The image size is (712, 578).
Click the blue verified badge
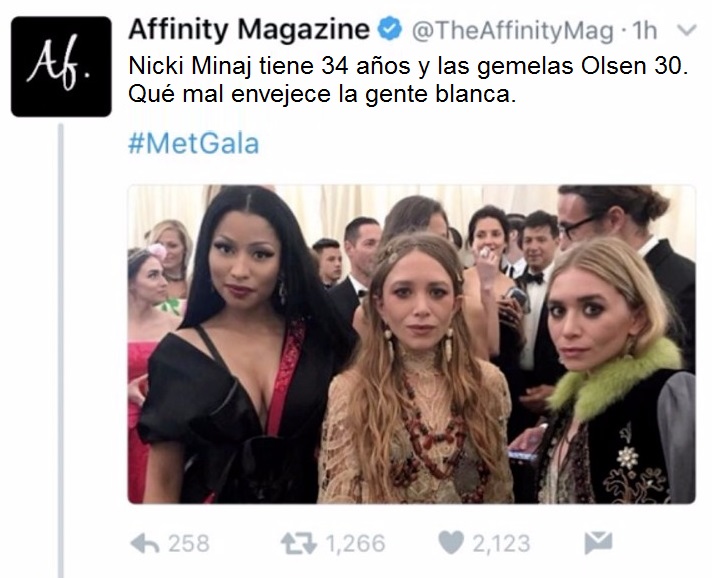[390, 30]
